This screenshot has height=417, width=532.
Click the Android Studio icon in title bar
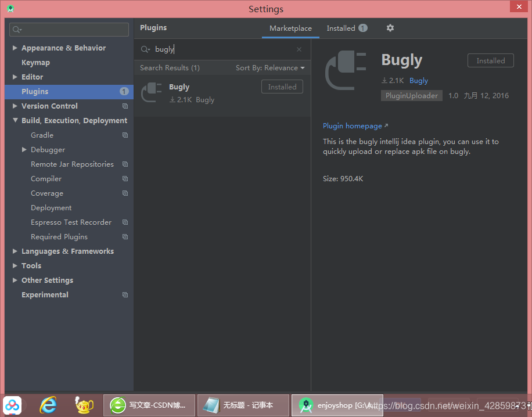[10, 9]
